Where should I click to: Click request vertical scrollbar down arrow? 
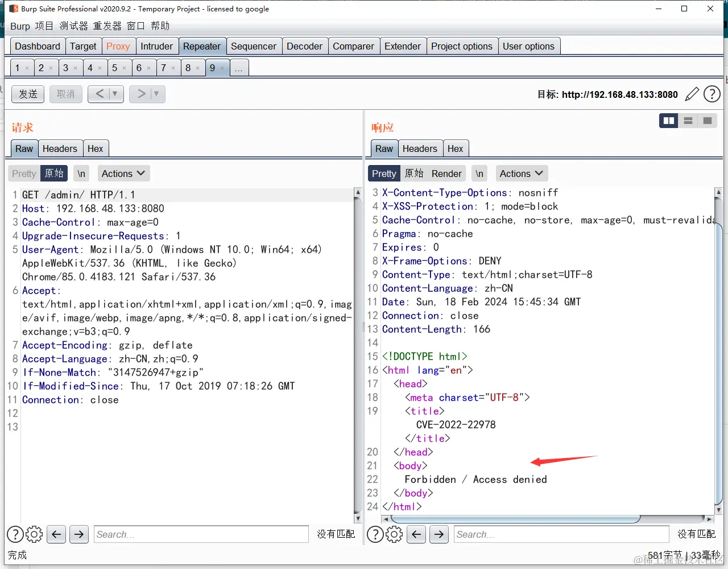[x=358, y=518]
